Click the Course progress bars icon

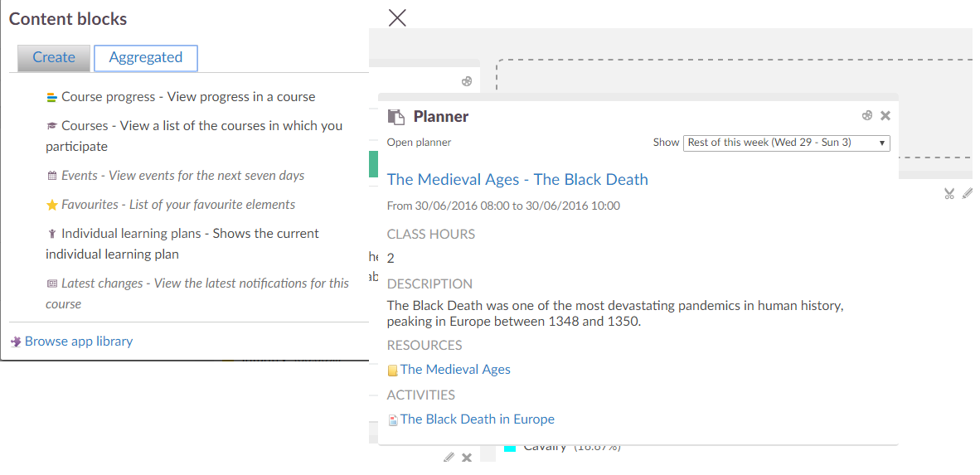(51, 97)
